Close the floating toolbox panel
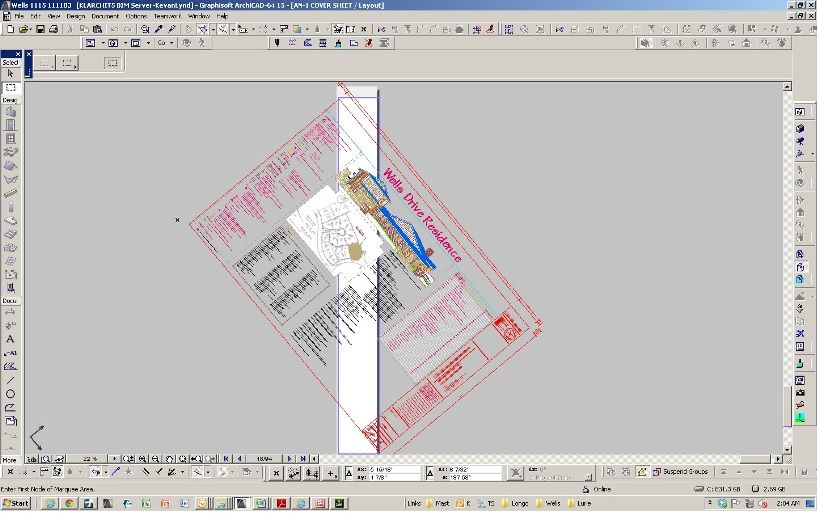This screenshot has height=515, width=819. point(18,54)
